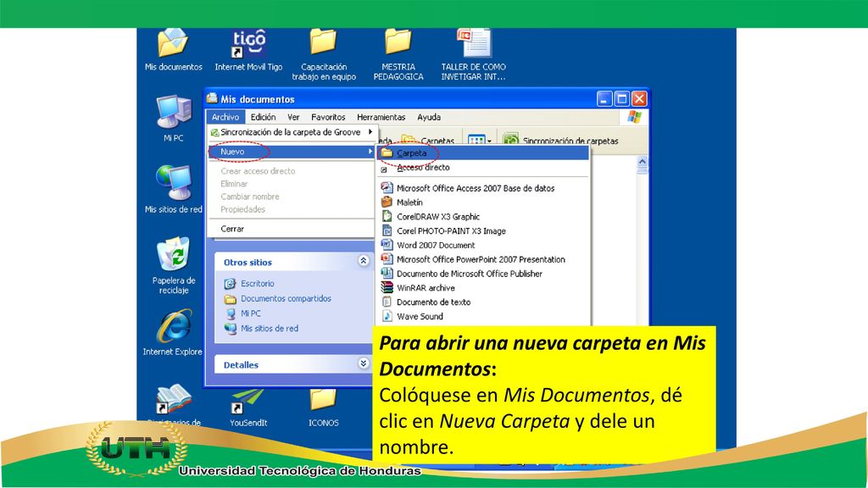The height and width of the screenshot is (488, 868).
Task: Open YouSendIt desktop shortcut
Action: point(248,408)
